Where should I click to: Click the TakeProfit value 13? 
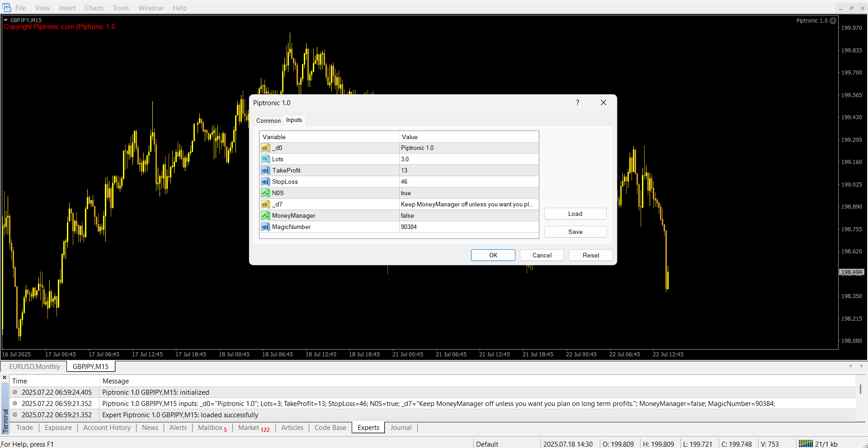coord(469,170)
